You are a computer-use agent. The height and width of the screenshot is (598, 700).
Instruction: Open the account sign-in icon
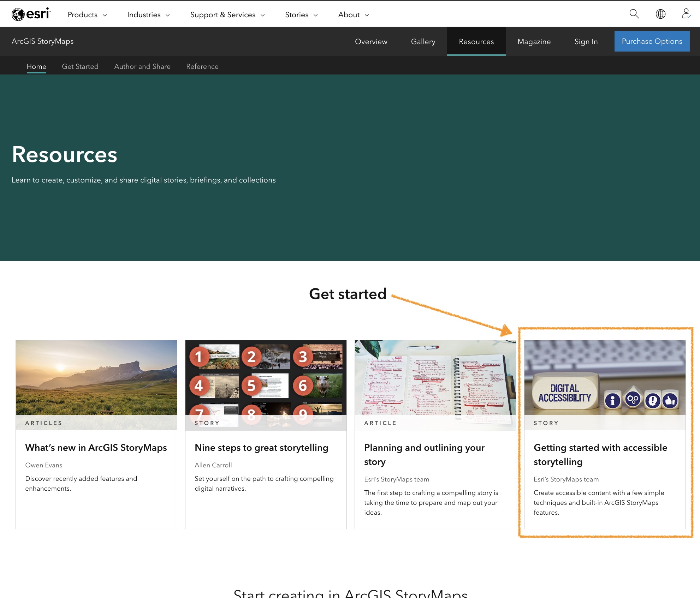[686, 14]
